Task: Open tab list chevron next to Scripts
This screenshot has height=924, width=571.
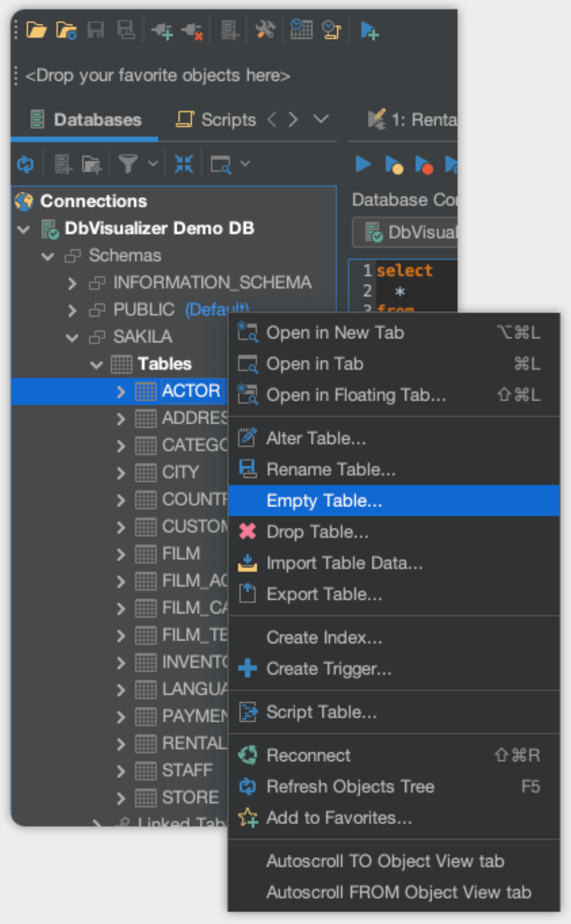Action: pyautogui.click(x=321, y=119)
